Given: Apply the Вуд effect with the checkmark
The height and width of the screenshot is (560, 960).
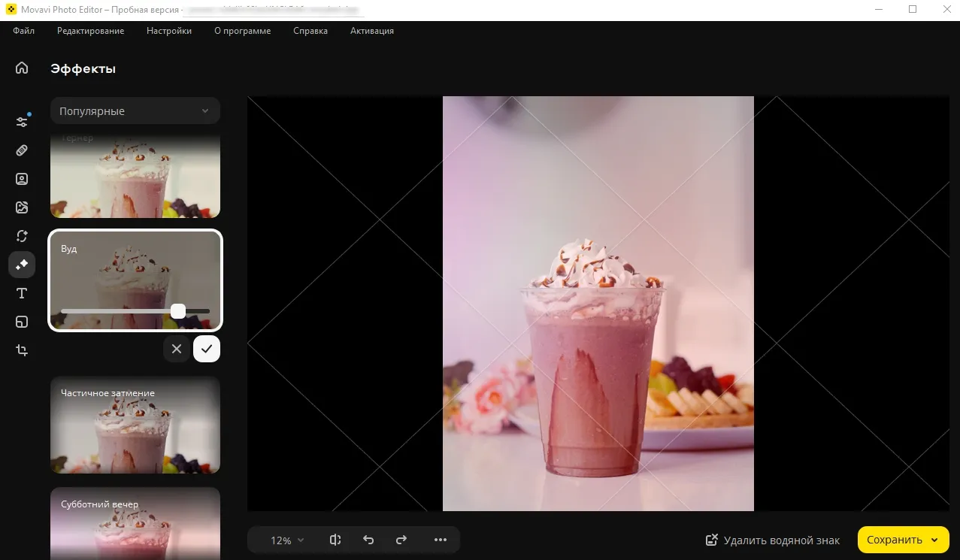Looking at the screenshot, I should pos(207,349).
